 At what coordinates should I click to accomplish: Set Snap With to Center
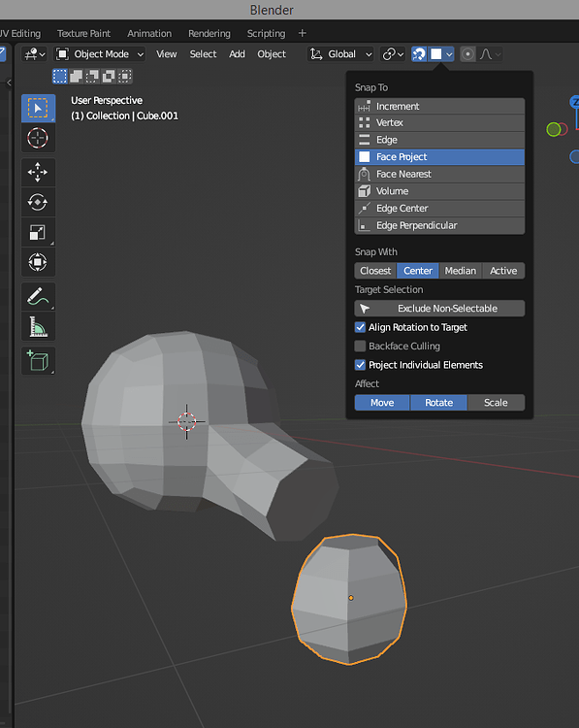tap(418, 271)
